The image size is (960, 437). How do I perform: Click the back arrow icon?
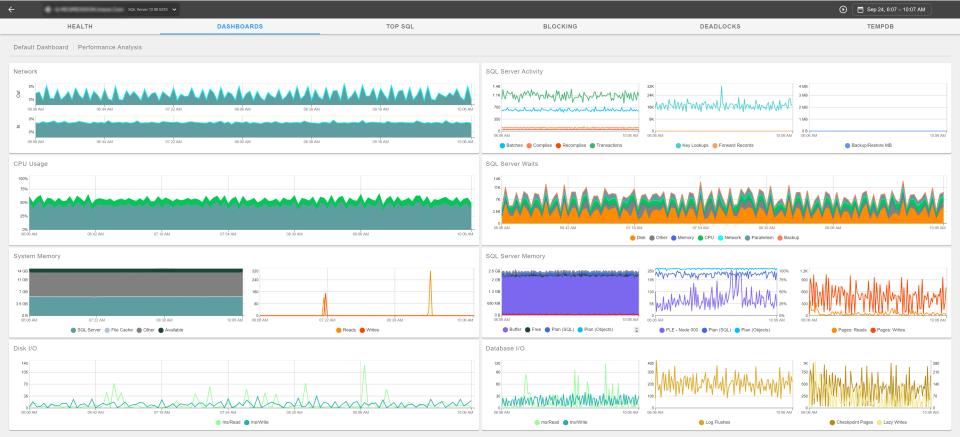(11, 9)
